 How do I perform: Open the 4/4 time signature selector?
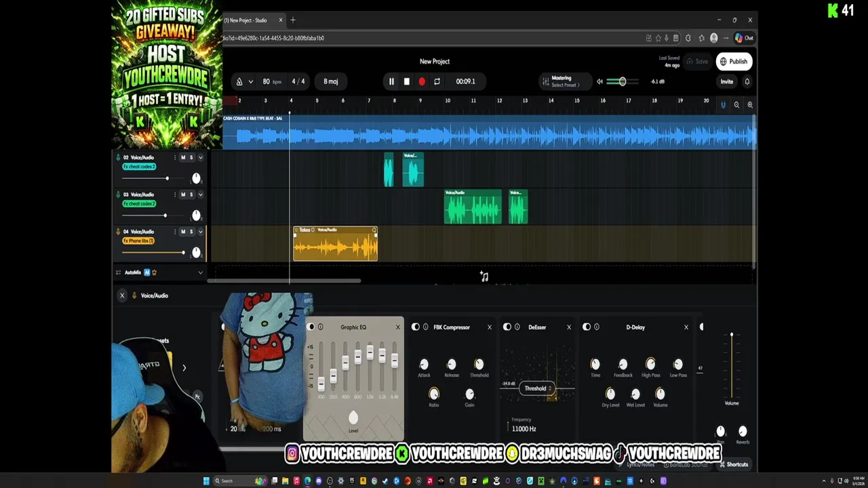tap(298, 81)
